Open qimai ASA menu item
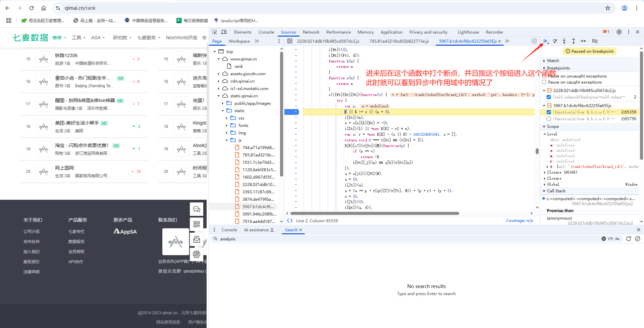Screen dimensions: 644x328 click(x=96, y=37)
